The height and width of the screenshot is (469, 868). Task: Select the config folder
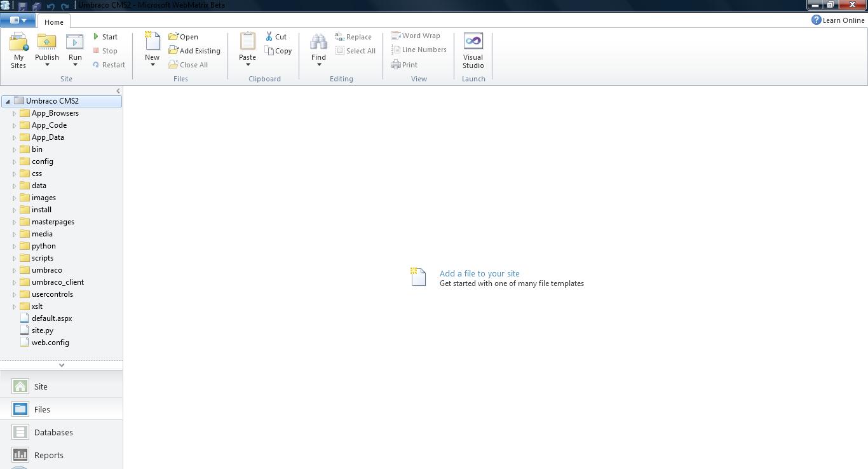pyautogui.click(x=43, y=161)
